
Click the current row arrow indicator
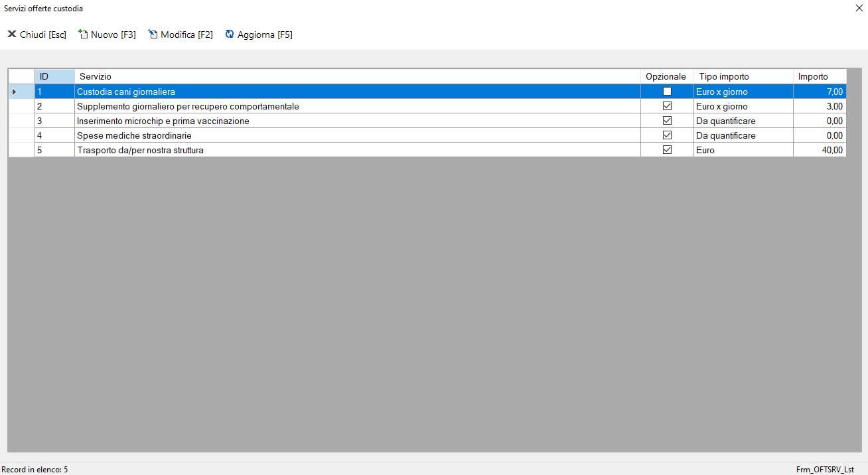[x=15, y=92]
